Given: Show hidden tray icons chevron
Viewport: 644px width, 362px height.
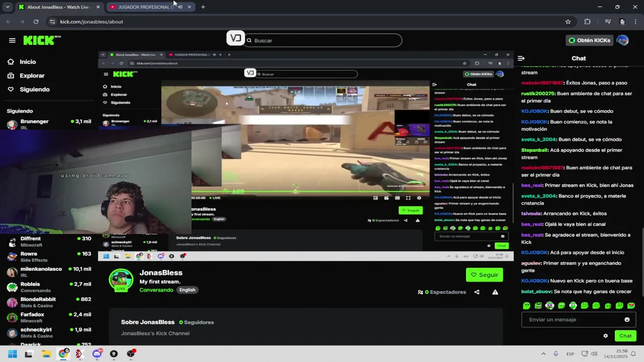Looking at the screenshot, I should click(543, 354).
